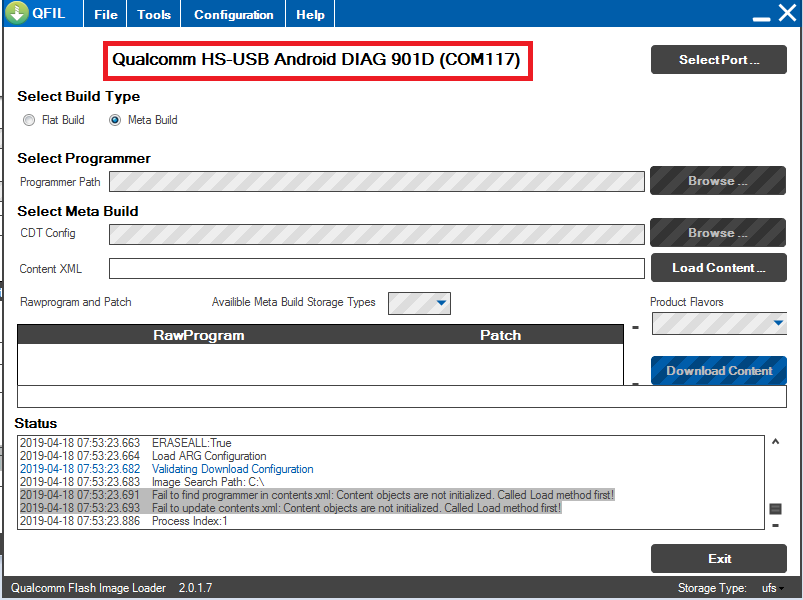Minimize the QFIL window
This screenshot has height=600, width=803.
(x=761, y=16)
